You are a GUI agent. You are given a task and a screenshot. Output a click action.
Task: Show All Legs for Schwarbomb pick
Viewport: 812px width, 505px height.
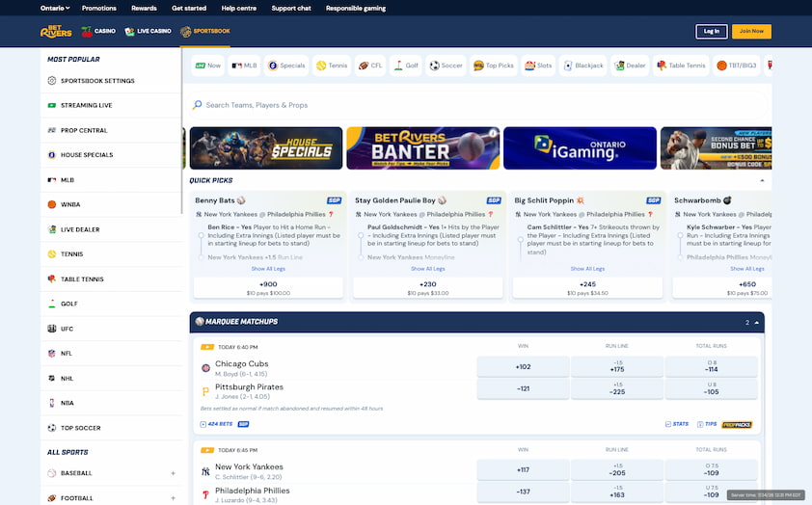coord(747,269)
